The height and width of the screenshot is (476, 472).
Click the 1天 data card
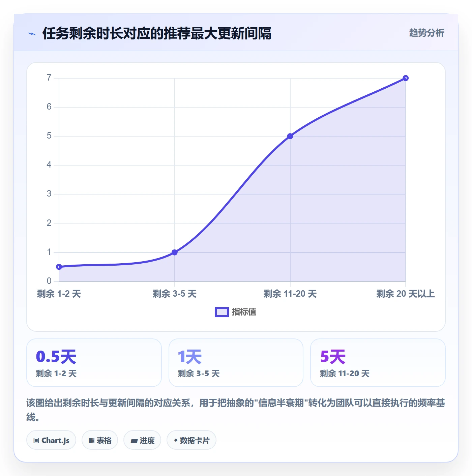[236, 363]
